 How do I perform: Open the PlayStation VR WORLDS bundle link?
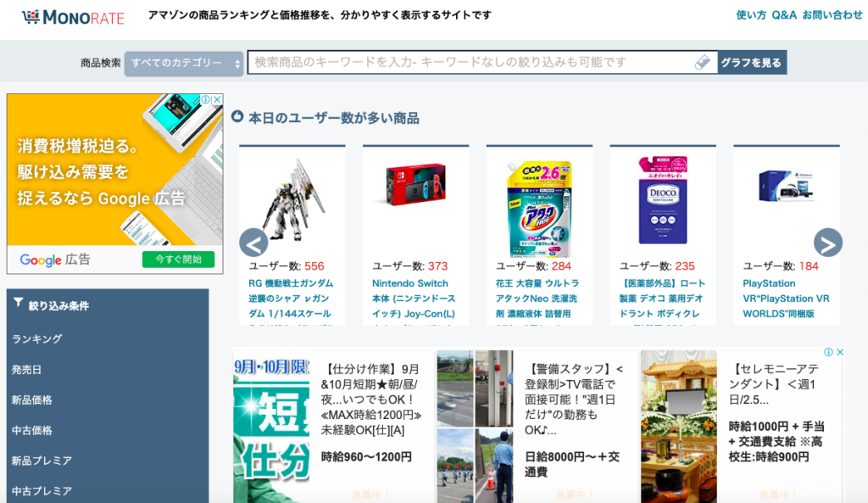coord(786,299)
